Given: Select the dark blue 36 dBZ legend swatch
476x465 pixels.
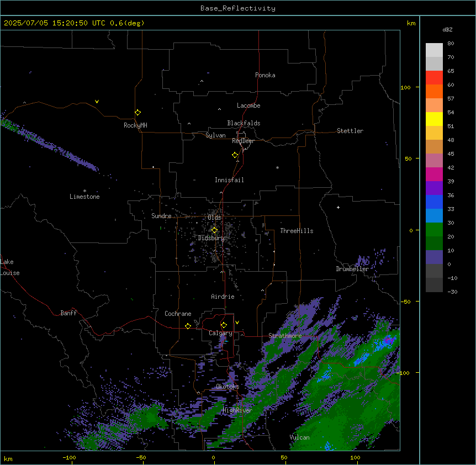Looking at the screenshot, I should coord(434,202).
